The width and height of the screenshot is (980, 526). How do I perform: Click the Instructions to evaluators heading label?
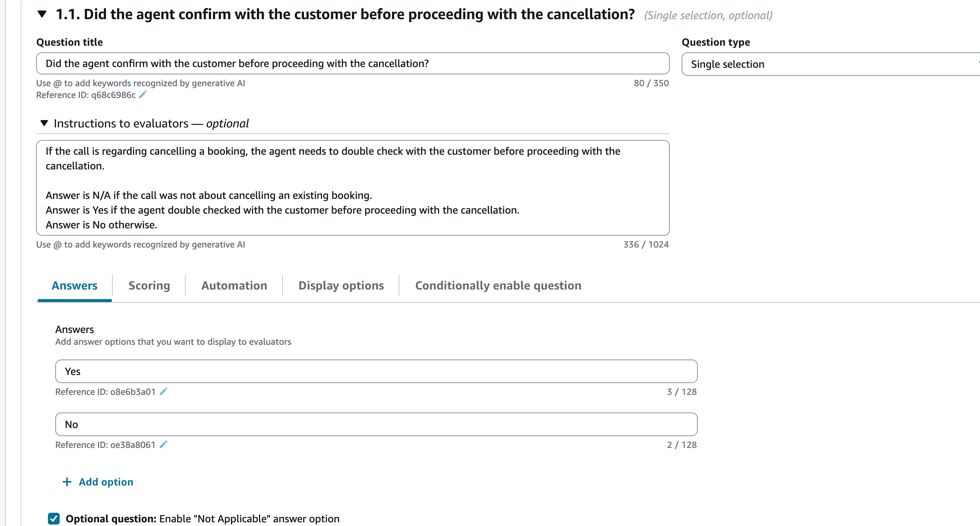151,123
